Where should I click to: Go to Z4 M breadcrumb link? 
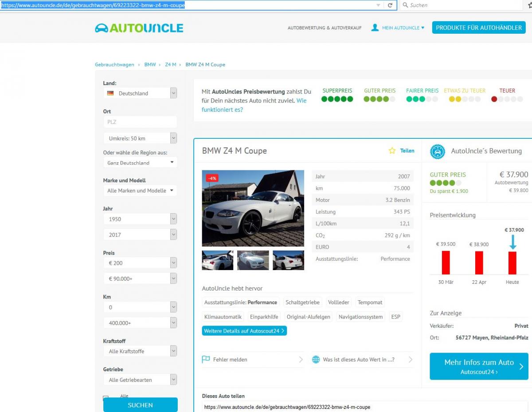(170, 65)
